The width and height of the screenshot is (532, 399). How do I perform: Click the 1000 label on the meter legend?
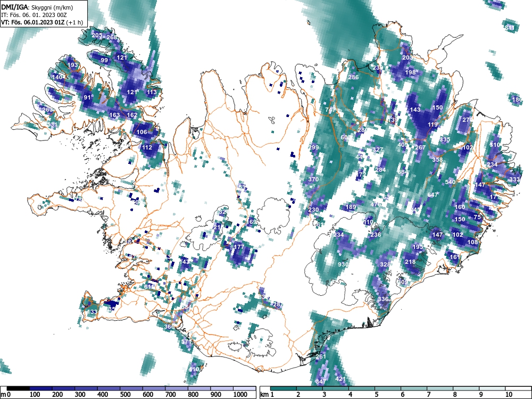click(x=240, y=395)
